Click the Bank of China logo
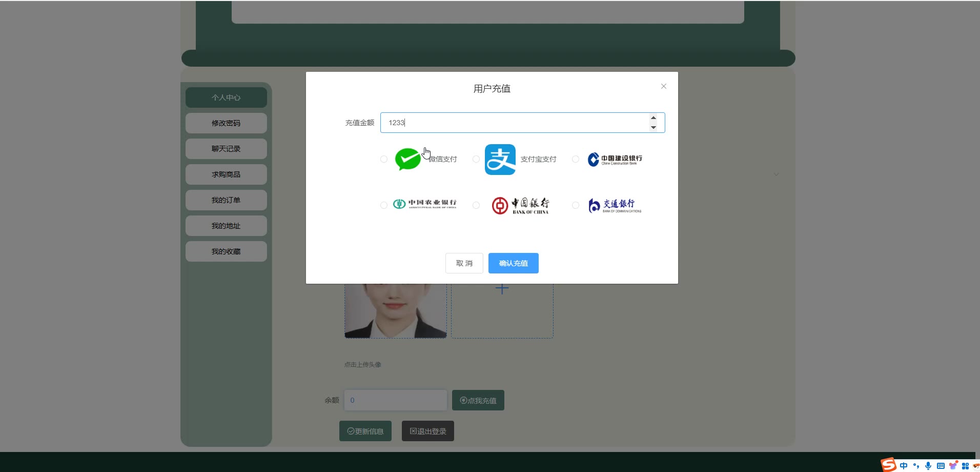 coord(520,206)
